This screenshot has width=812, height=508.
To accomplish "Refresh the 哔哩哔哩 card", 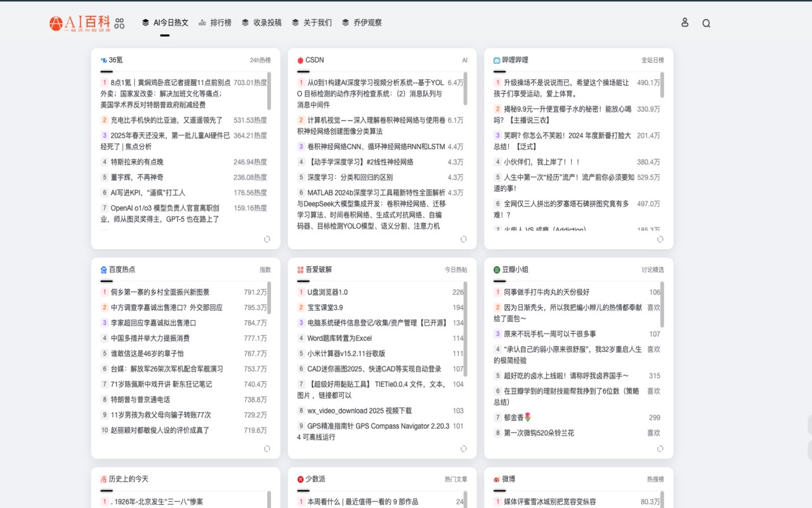I will point(660,239).
